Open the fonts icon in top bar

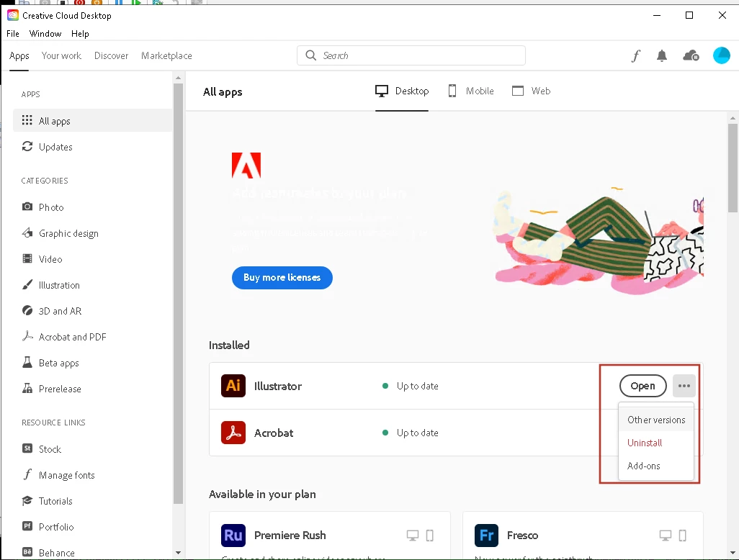pos(636,56)
